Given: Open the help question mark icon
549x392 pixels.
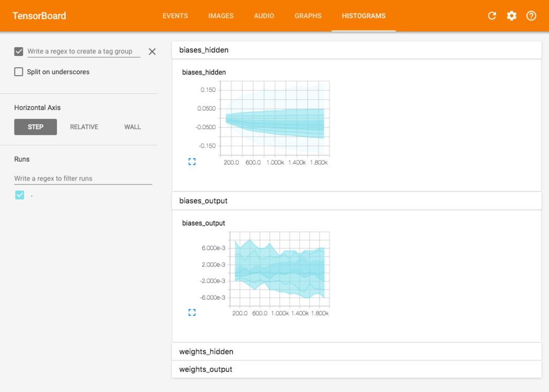Looking at the screenshot, I should (x=531, y=16).
